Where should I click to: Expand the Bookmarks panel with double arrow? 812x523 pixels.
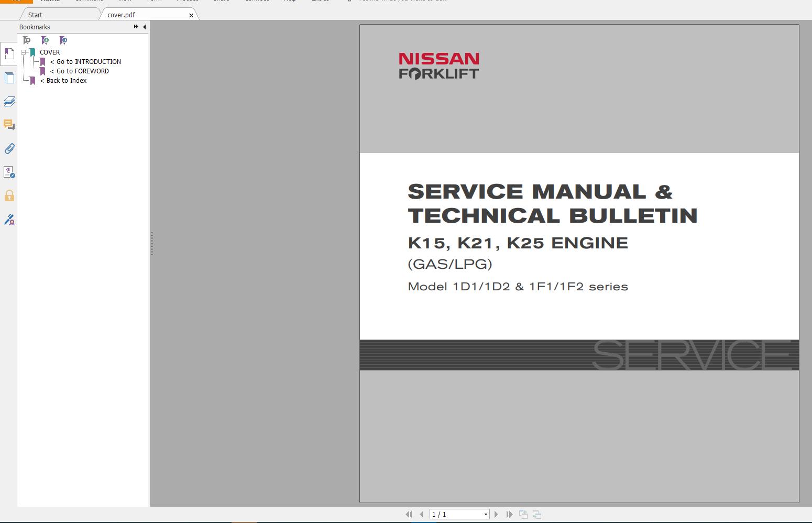(x=136, y=27)
